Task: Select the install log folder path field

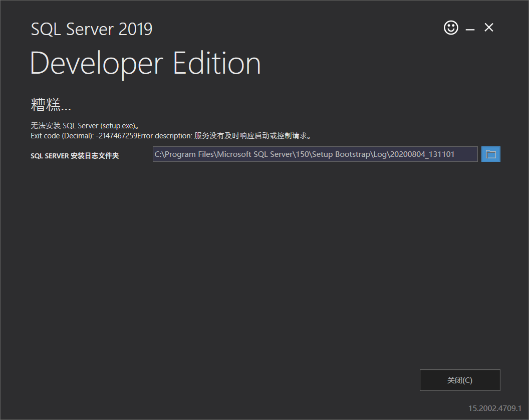Action: click(315, 154)
